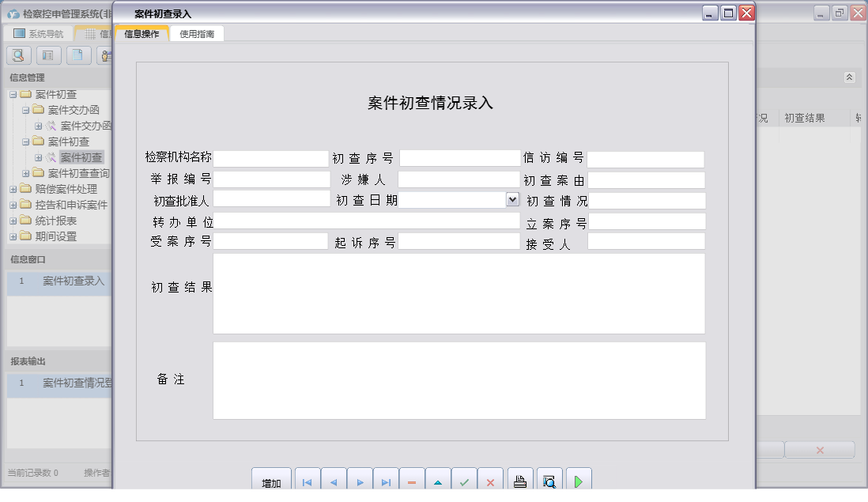Switch to the 使用指南 tab

(x=197, y=34)
